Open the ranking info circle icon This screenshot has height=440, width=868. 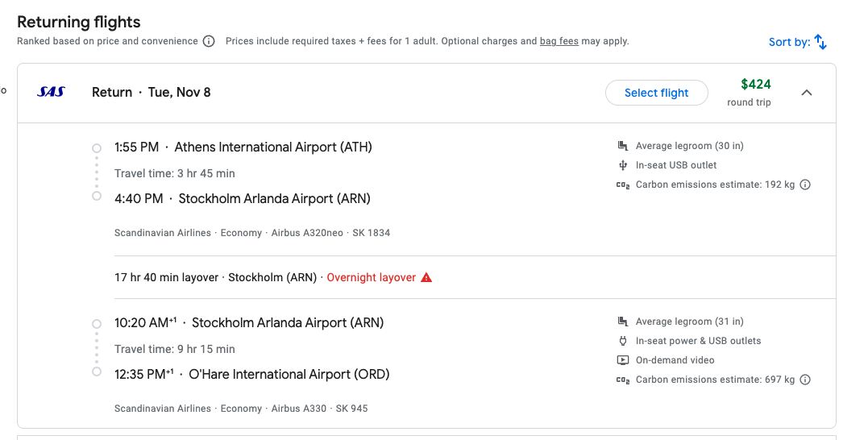coord(209,42)
